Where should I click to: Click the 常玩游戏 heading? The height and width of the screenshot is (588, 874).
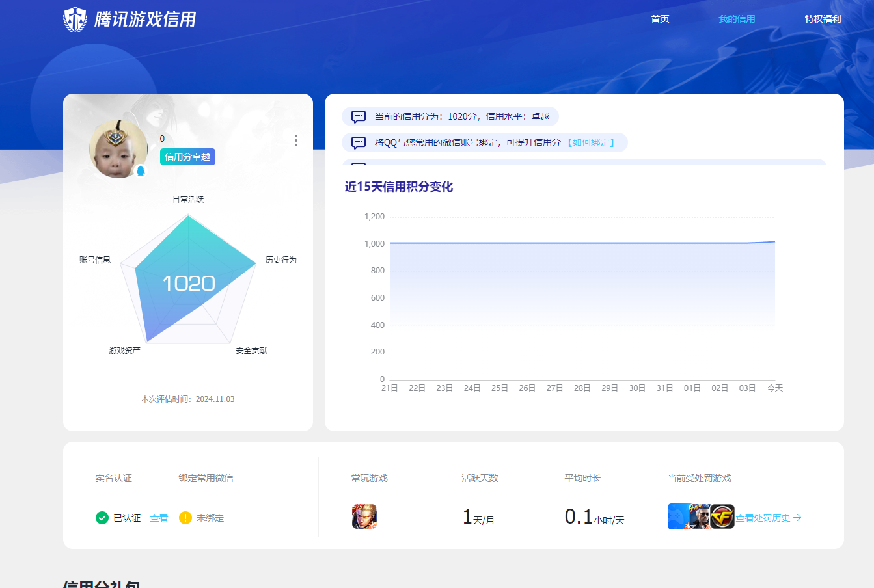[369, 478]
